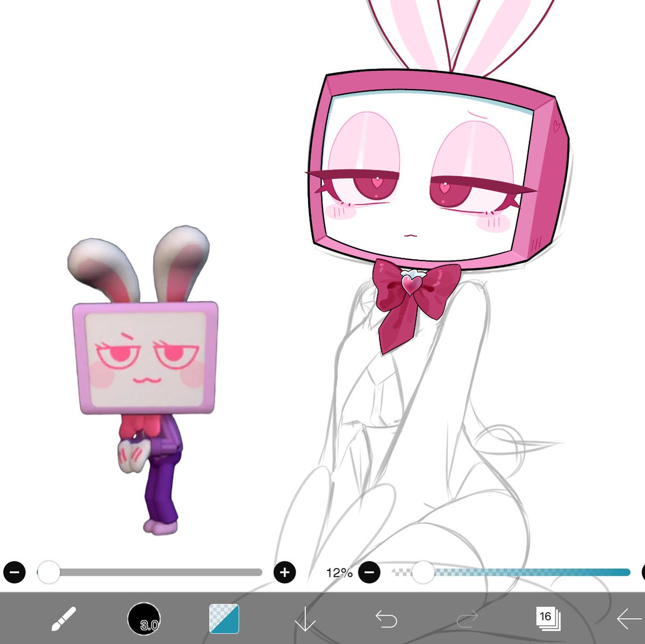Decrease opacity with minus button
This screenshot has height=644, width=645.
click(x=369, y=572)
